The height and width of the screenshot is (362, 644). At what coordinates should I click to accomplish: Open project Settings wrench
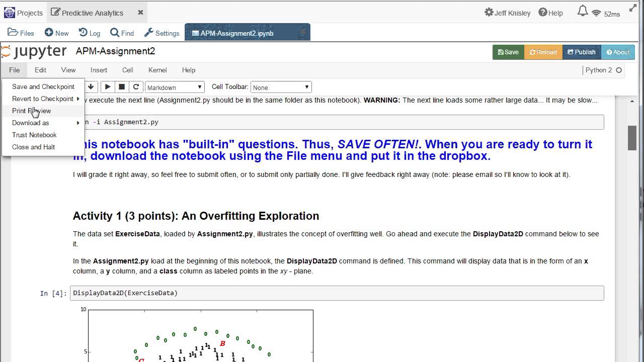pyautogui.click(x=162, y=33)
